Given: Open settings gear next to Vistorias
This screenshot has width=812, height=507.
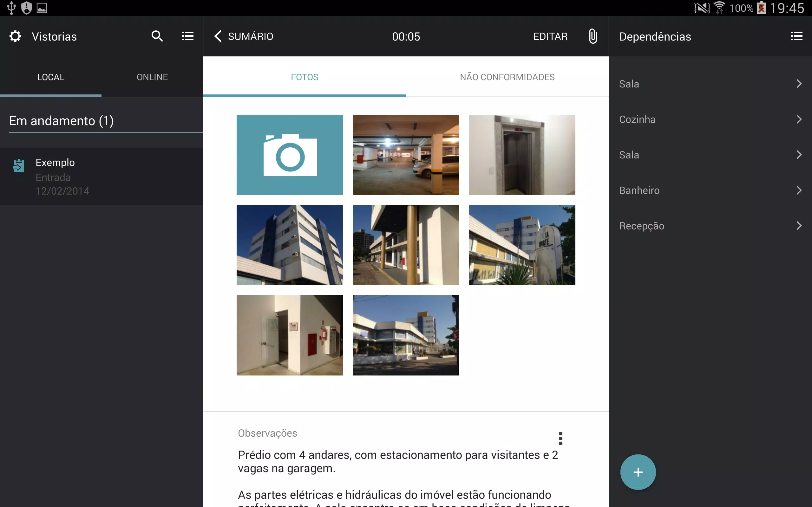Looking at the screenshot, I should click(x=15, y=36).
